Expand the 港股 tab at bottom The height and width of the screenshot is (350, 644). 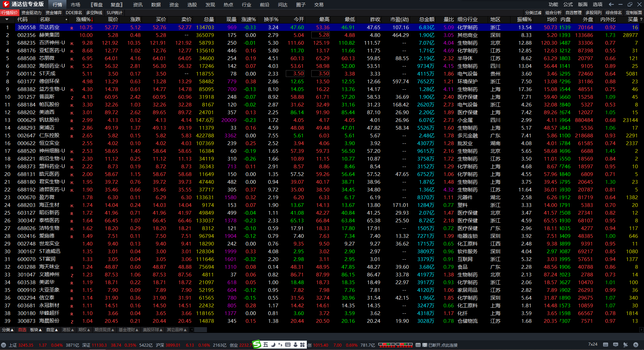68,330
